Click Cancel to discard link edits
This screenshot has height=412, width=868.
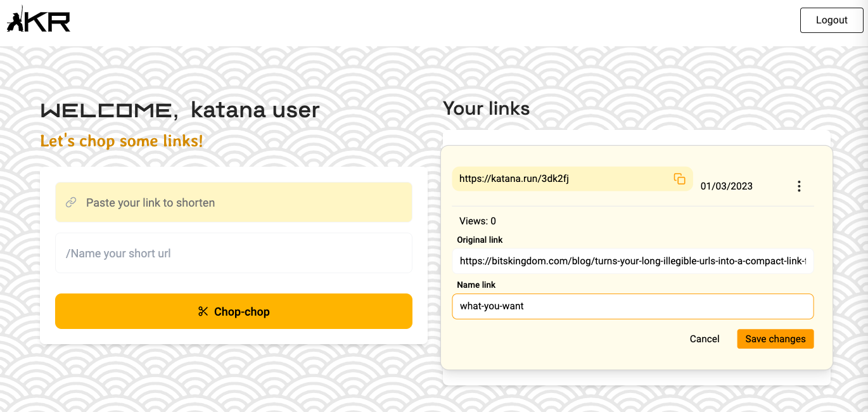point(704,338)
